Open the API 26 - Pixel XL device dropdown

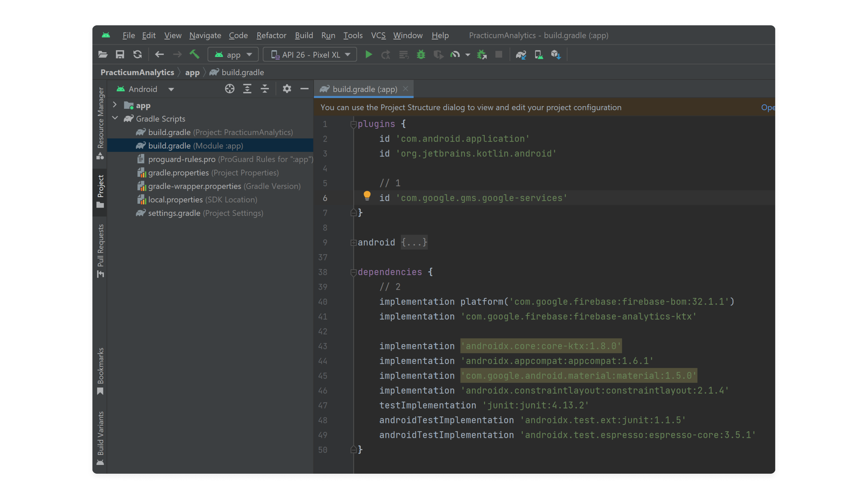pyautogui.click(x=310, y=55)
